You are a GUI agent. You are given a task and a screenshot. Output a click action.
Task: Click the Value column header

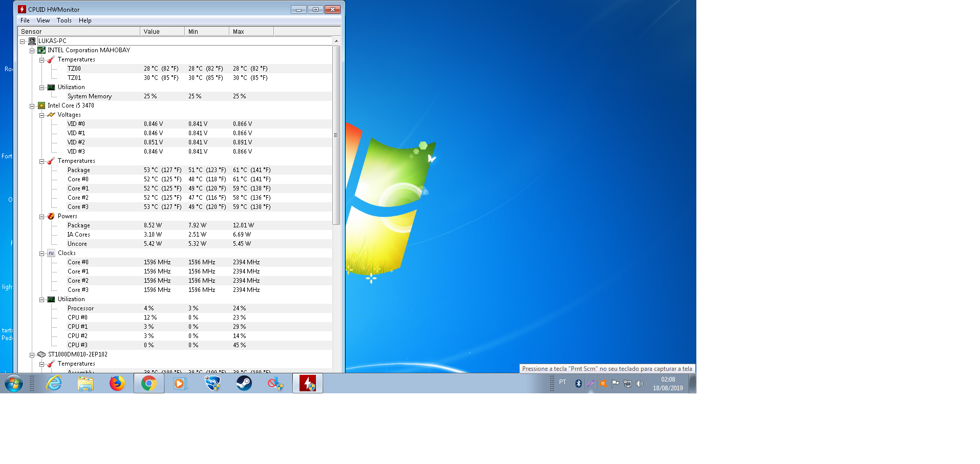[162, 31]
